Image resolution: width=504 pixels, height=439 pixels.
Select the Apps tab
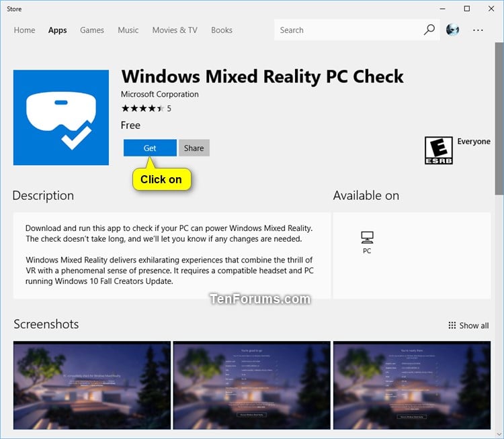coord(58,30)
